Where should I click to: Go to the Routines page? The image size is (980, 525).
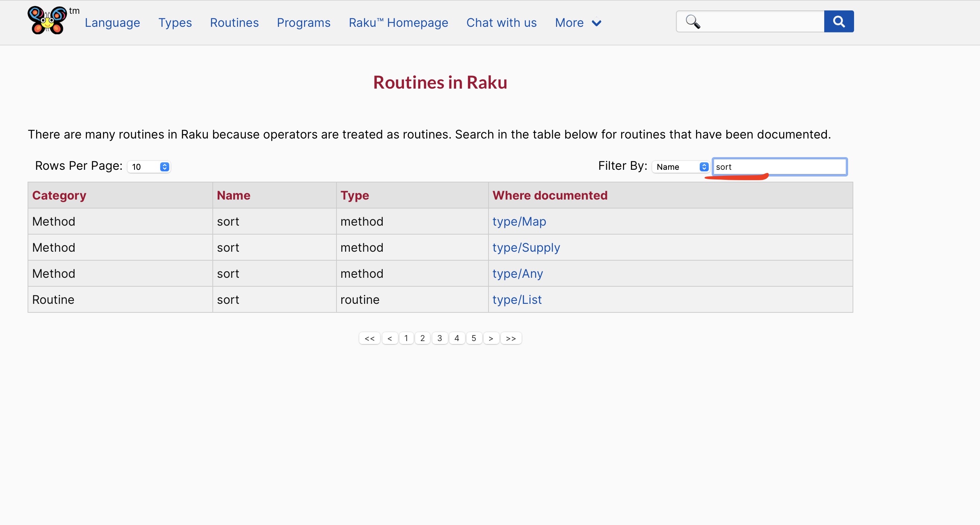[x=234, y=23]
